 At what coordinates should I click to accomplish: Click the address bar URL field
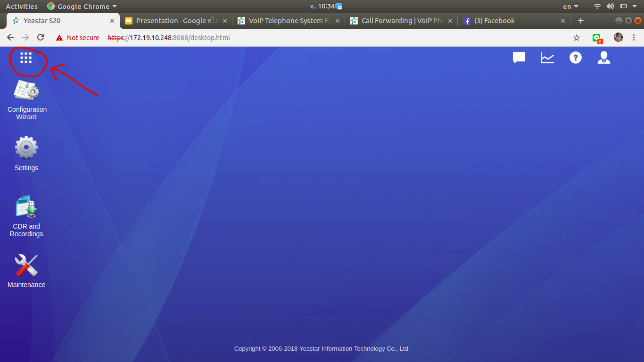pos(311,38)
